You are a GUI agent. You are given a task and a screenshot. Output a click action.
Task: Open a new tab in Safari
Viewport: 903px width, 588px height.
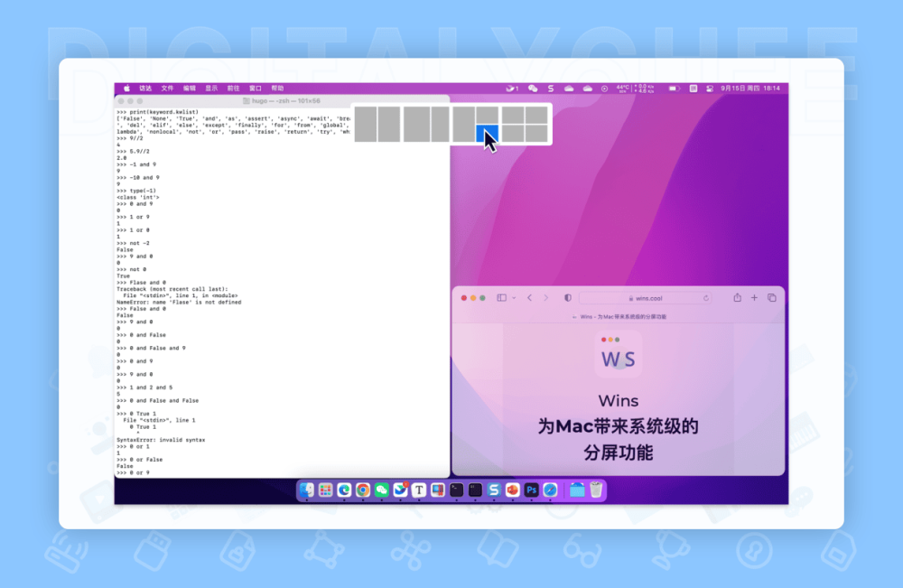tap(754, 298)
